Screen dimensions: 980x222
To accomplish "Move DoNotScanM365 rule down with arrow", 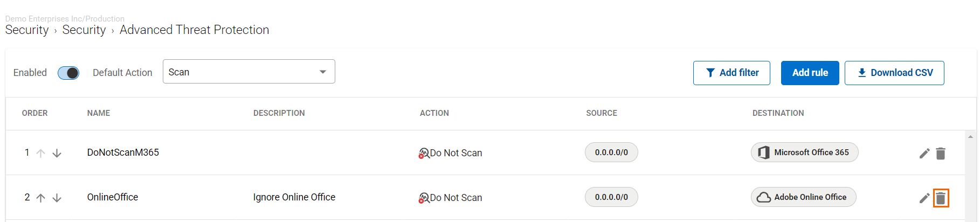I will (57, 153).
